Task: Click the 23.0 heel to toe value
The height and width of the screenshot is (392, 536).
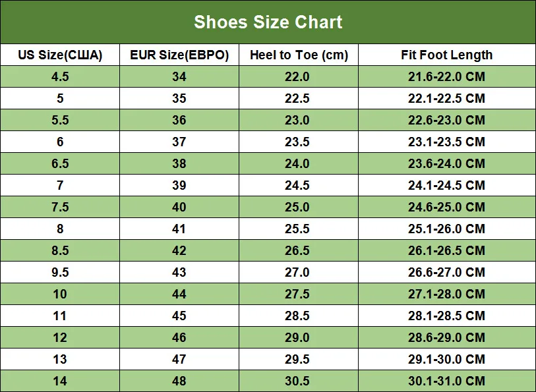Action: tap(297, 120)
